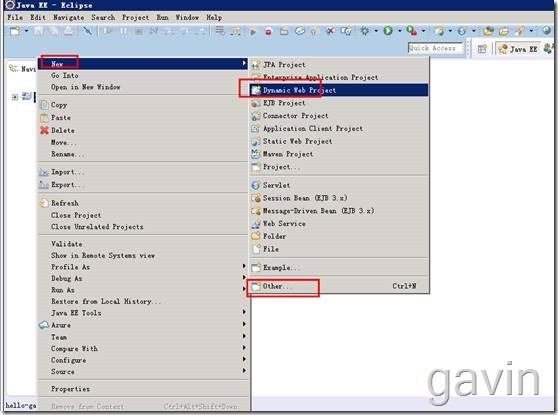This screenshot has height=415, width=558.
Task: Open Properties from context menu
Action: click(x=70, y=389)
